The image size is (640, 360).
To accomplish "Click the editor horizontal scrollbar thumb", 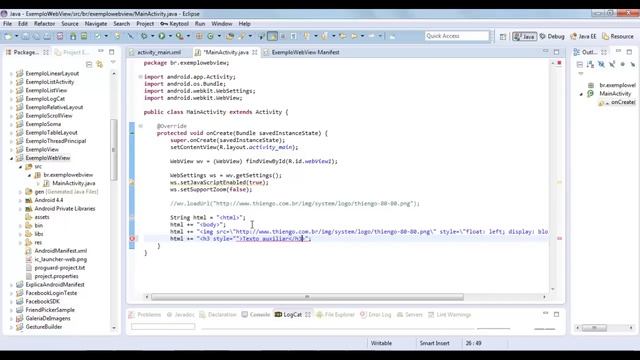I will (x=307, y=297).
